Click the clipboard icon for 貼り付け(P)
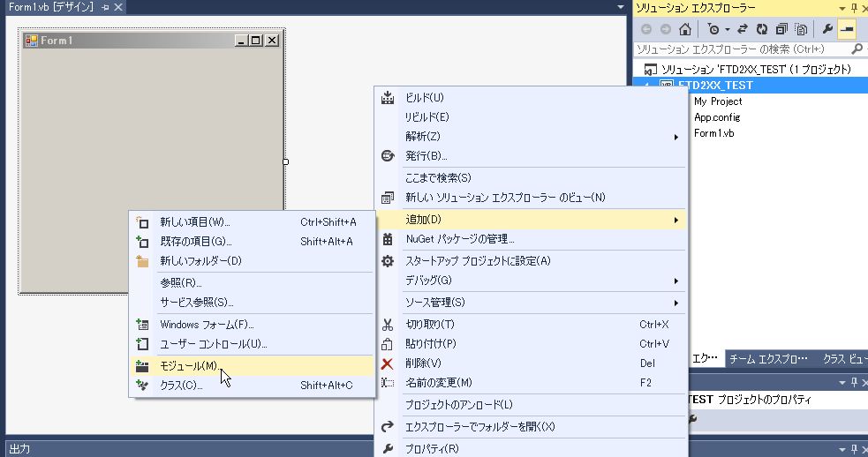Image resolution: width=868 pixels, height=457 pixels. (x=388, y=344)
